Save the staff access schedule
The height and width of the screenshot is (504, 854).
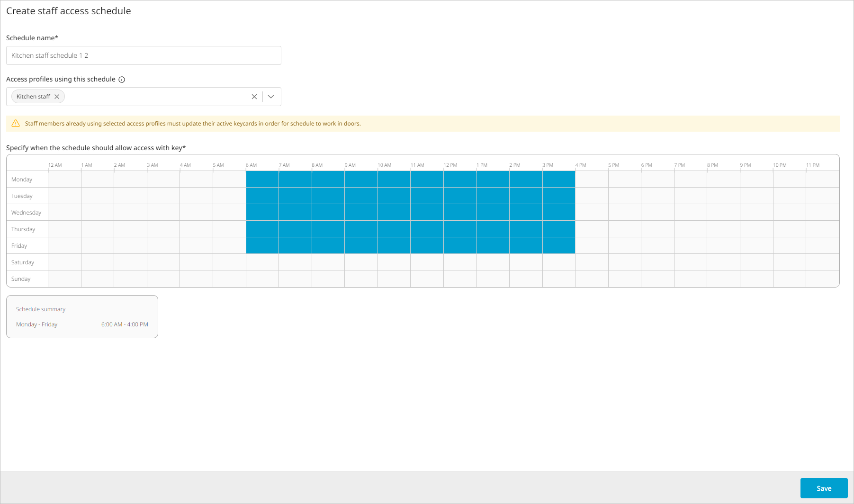tap(824, 488)
